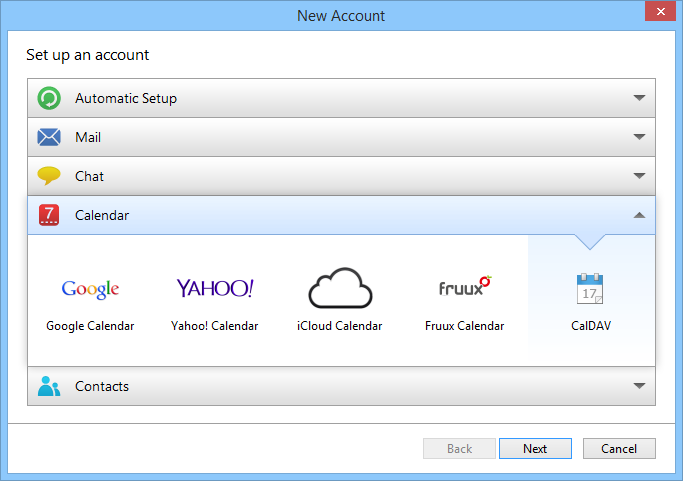Click the blue Mail envelope icon
The image size is (683, 481).
pyautogui.click(x=49, y=137)
